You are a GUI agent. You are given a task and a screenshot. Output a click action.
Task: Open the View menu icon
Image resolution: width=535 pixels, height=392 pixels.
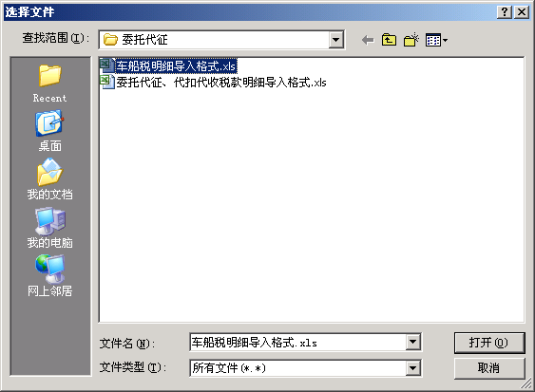(x=436, y=40)
